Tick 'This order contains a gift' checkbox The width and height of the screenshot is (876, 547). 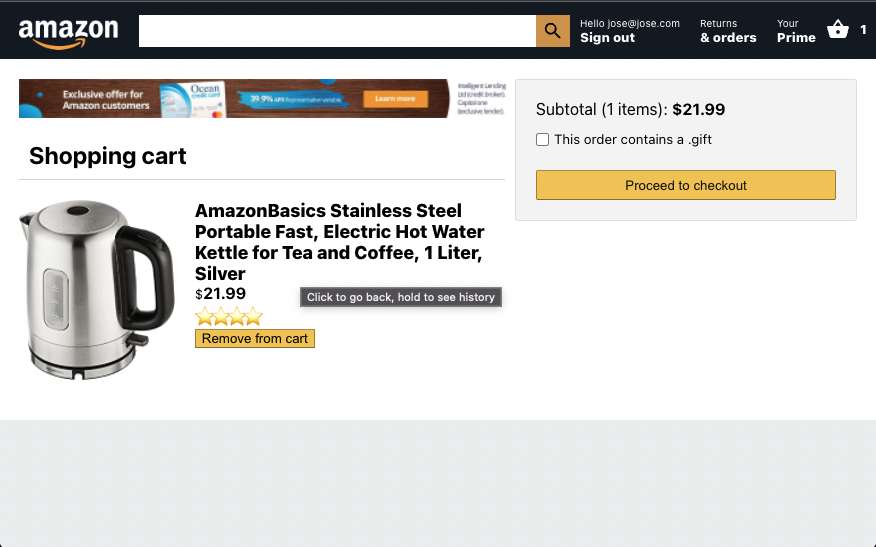click(542, 139)
